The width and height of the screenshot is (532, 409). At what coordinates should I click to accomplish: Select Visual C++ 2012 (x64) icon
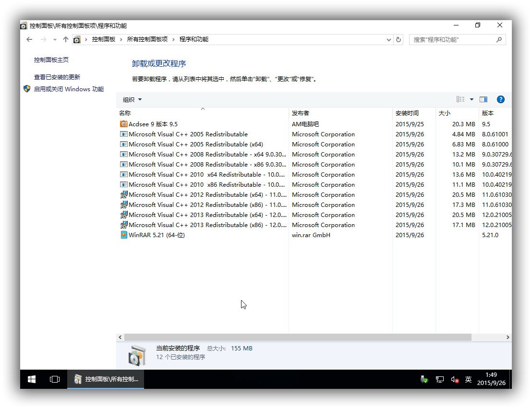tap(124, 195)
